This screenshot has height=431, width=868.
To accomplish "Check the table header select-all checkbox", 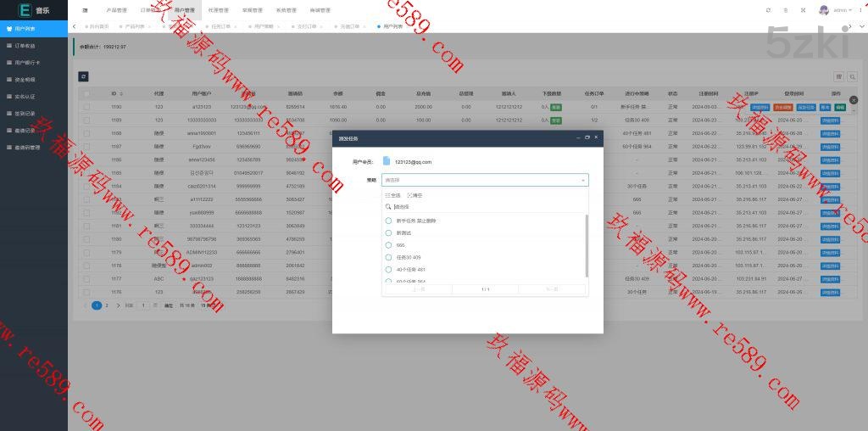I will click(86, 93).
